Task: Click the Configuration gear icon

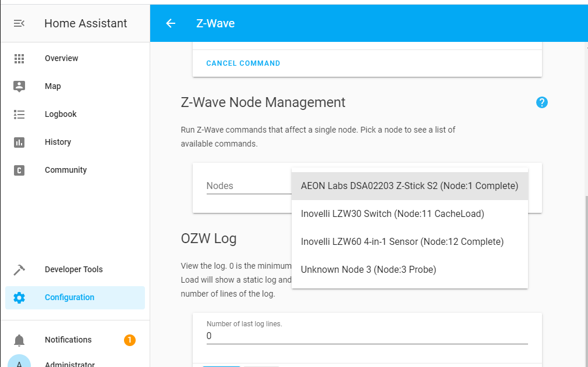Action: point(19,298)
